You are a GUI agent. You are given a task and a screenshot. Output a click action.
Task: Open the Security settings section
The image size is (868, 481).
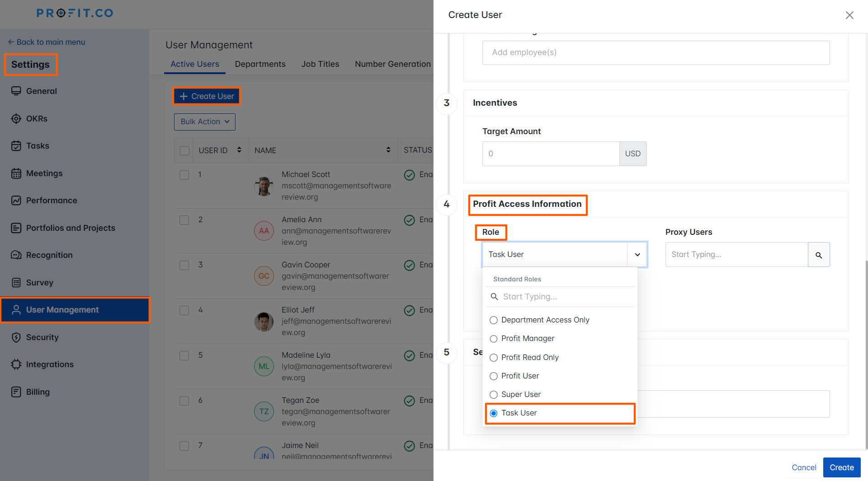pos(42,337)
